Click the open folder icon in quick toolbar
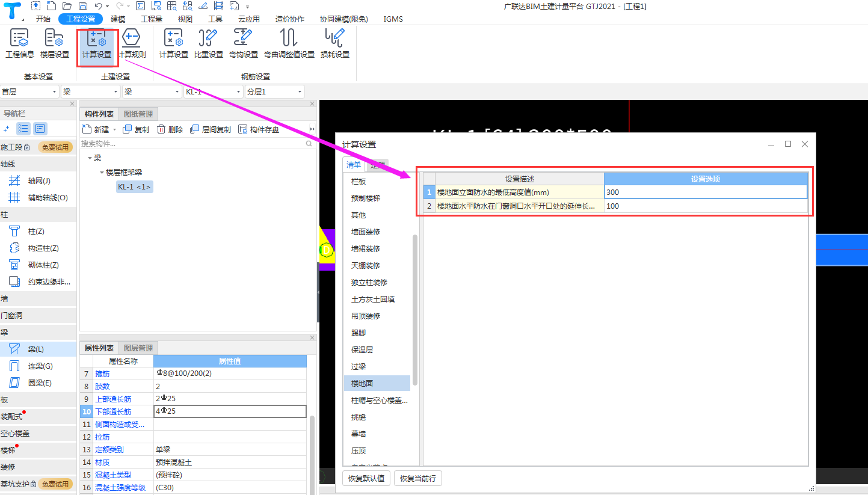The height and width of the screenshot is (495, 868). pos(67,6)
